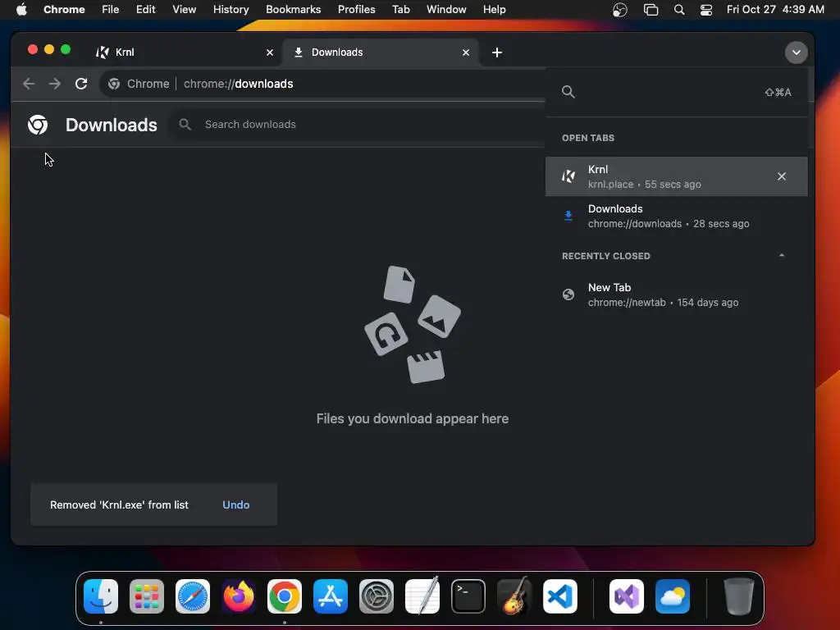Open the Window menu
This screenshot has width=840, height=630.
click(446, 9)
